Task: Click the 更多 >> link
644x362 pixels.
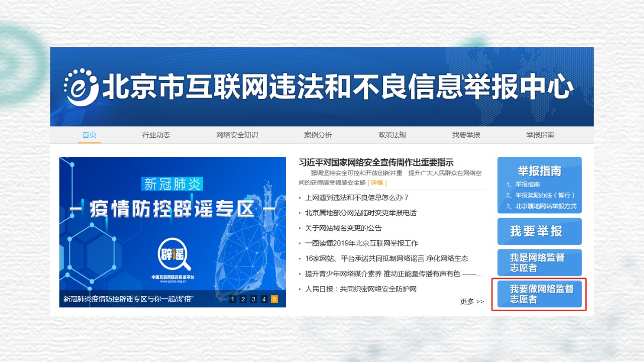Action: tap(472, 301)
